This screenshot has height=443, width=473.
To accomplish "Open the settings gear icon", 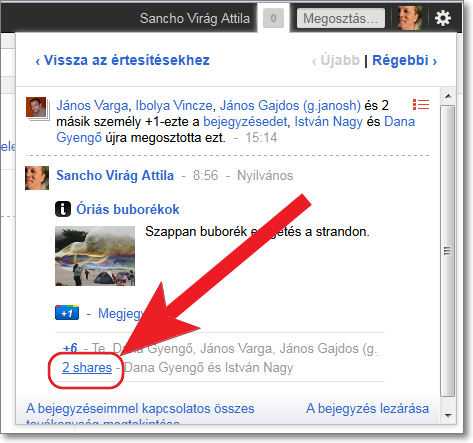I will click(x=443, y=18).
